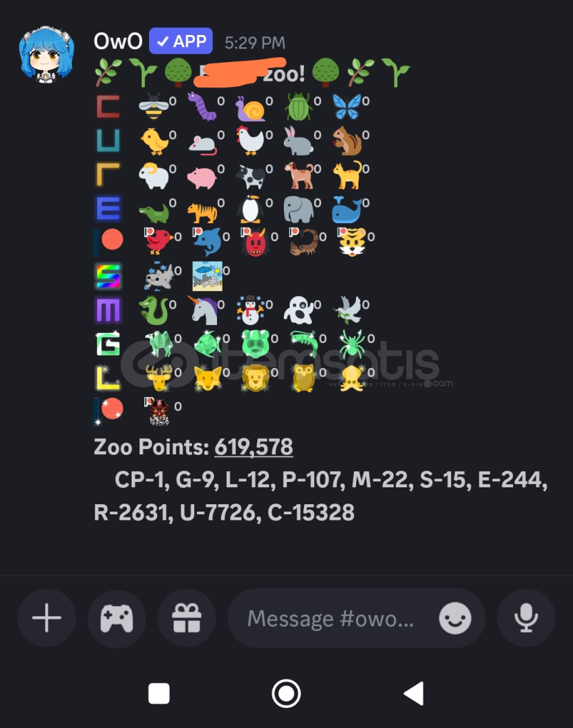
Task: Tap the beach shark special emoji
Action: point(207,276)
